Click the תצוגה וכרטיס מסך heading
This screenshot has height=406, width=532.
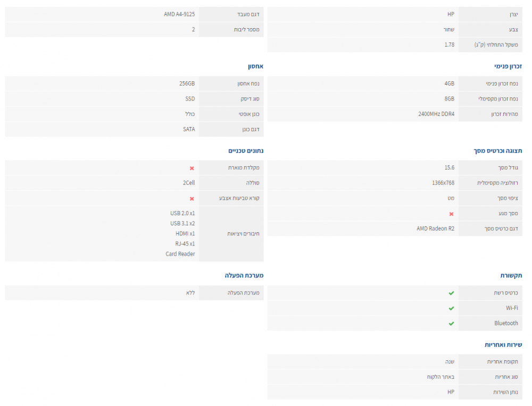coord(498,151)
